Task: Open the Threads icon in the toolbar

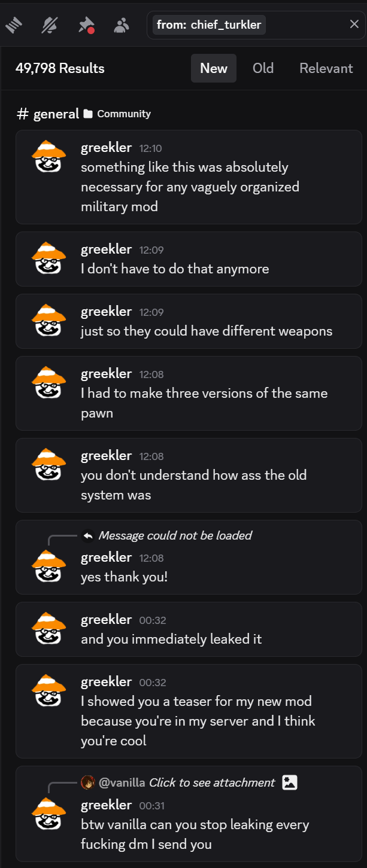Action: coord(13,25)
